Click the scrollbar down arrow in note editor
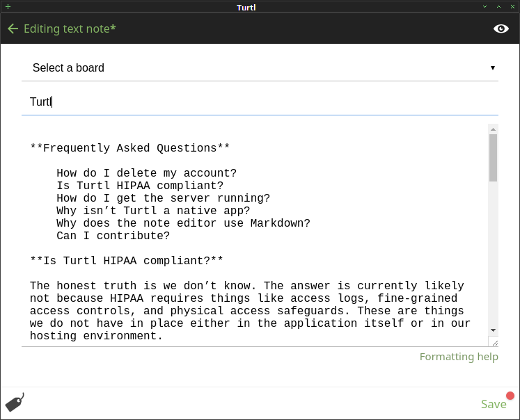This screenshot has height=420, width=520. point(493,330)
